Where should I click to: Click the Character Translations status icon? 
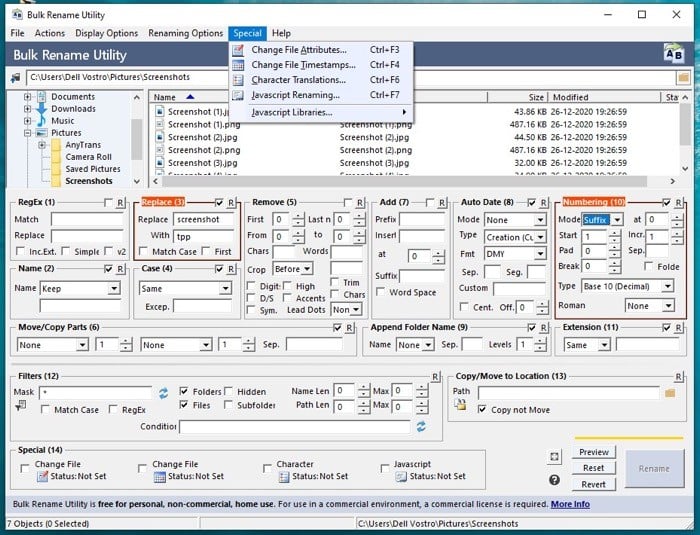point(284,476)
